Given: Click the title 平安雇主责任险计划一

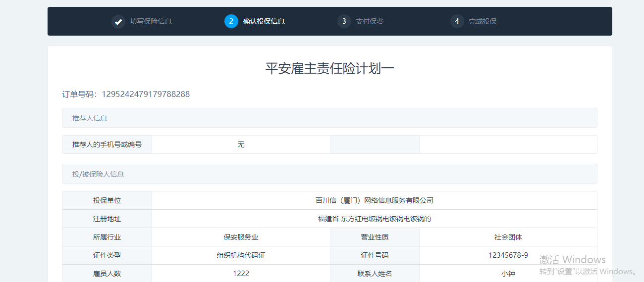Looking at the screenshot, I should click(330, 69).
